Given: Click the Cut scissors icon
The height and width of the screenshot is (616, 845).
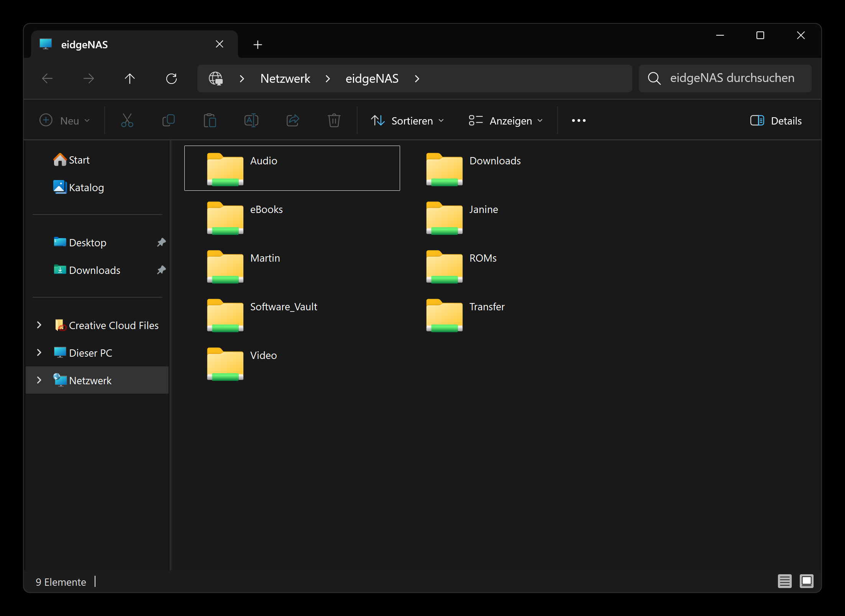Looking at the screenshot, I should [127, 121].
